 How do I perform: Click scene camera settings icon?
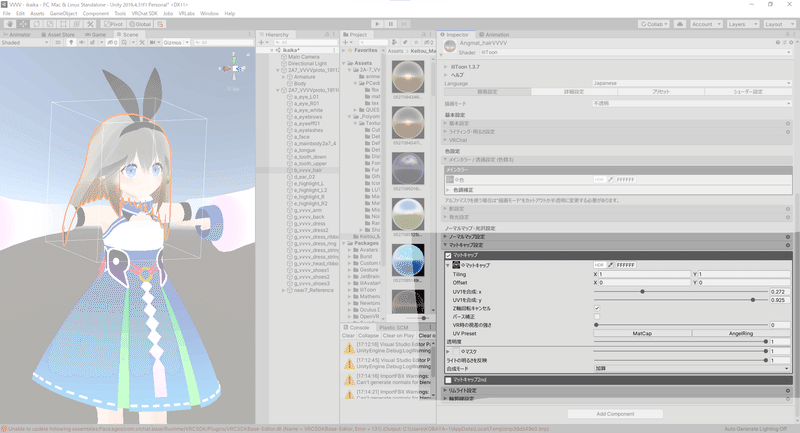(x=153, y=42)
